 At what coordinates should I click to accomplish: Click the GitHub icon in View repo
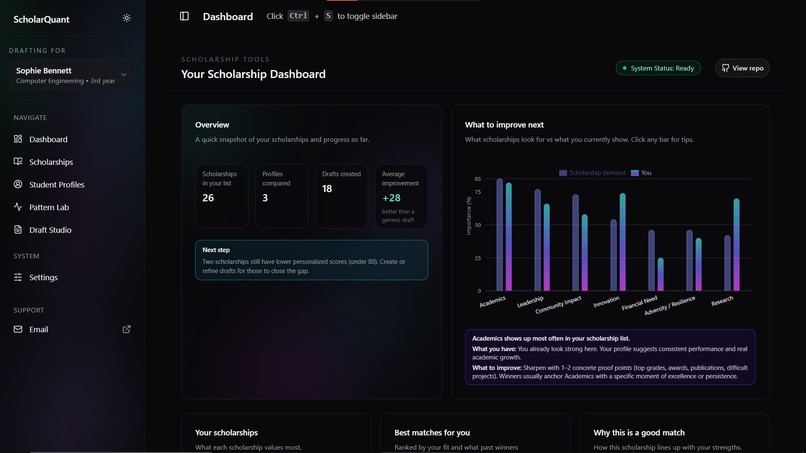pos(725,68)
